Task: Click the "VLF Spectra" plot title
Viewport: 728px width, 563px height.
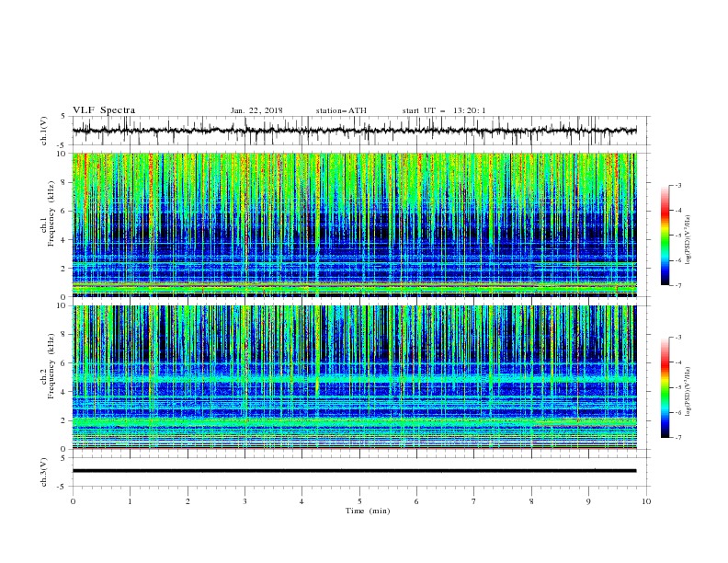Action: pos(104,110)
